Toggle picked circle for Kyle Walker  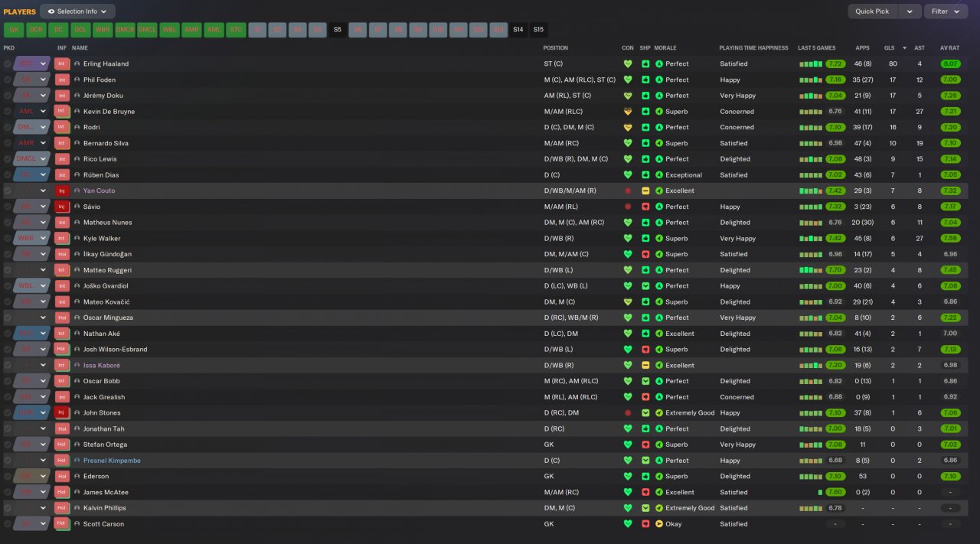[8, 238]
